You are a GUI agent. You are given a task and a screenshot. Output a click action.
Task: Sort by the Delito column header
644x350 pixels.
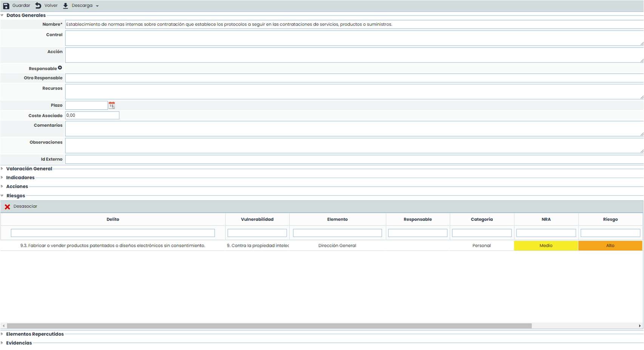tap(112, 219)
